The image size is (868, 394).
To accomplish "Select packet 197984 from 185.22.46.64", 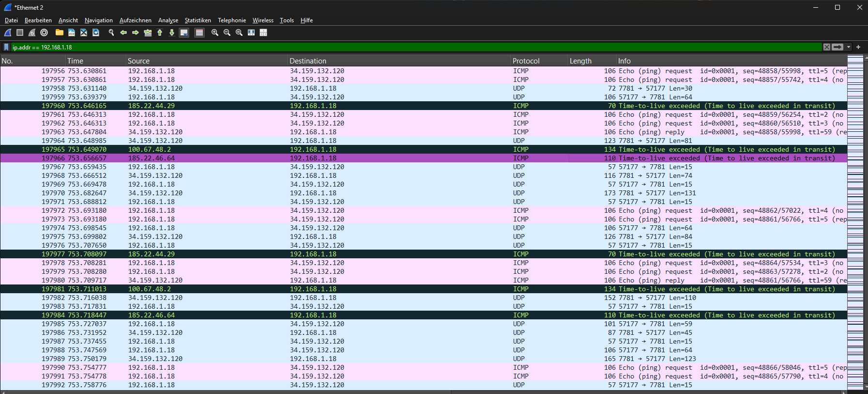I will [424, 315].
